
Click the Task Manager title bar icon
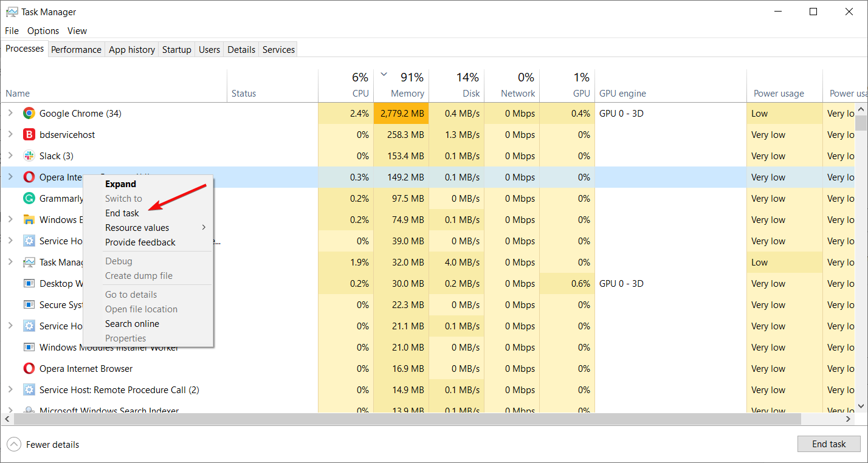(12, 12)
